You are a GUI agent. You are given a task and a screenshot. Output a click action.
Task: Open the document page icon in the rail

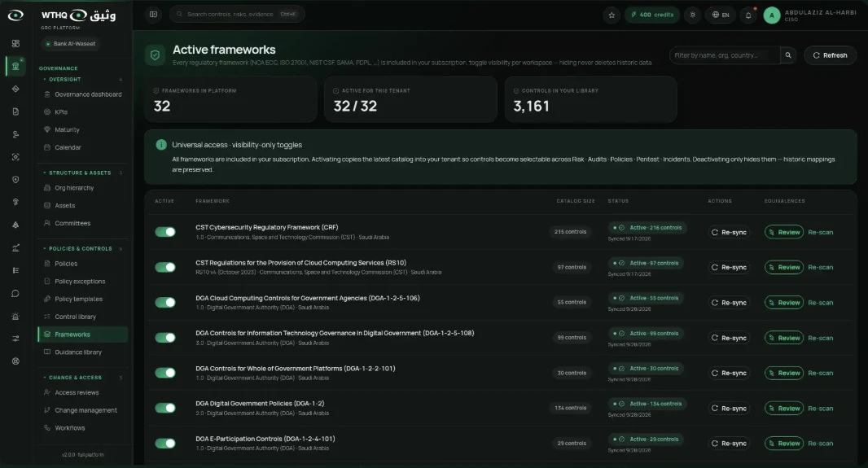coord(15,112)
